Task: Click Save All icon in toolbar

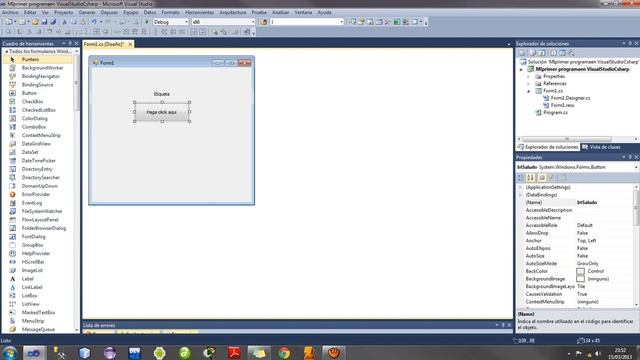Action: 53,22
